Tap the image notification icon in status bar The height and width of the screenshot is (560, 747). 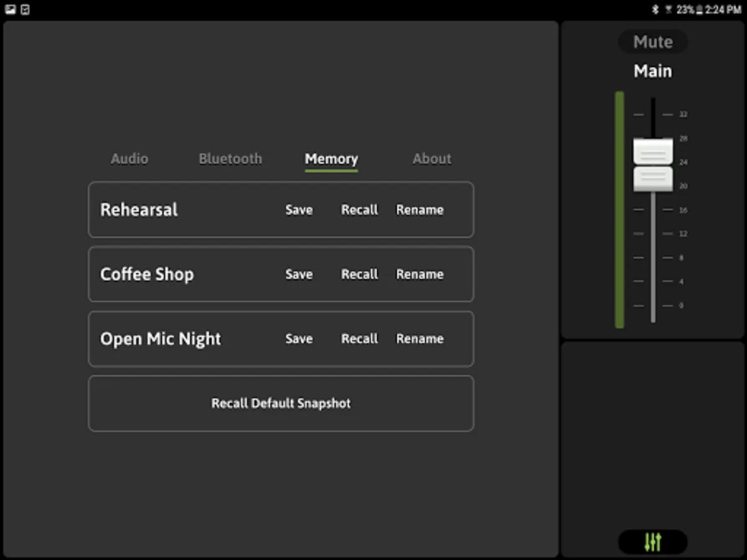pyautogui.click(x=10, y=9)
